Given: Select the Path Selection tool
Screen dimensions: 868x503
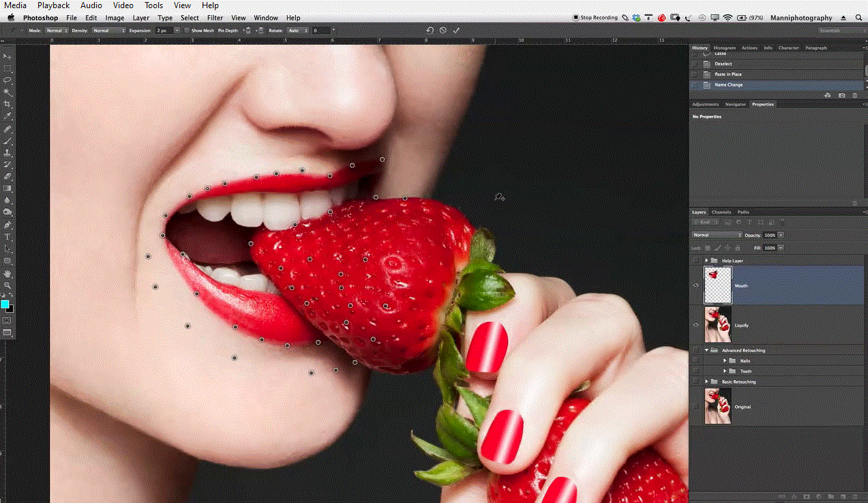Looking at the screenshot, I should [8, 248].
